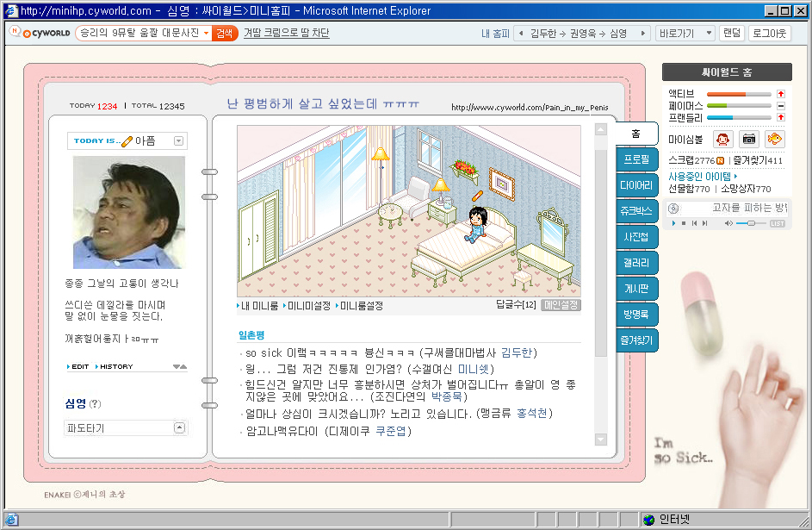Stop the background music player
The image size is (812, 530).
point(684,223)
